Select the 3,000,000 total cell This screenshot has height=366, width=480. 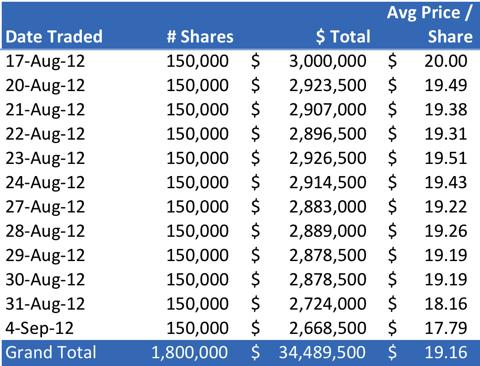pos(328,61)
